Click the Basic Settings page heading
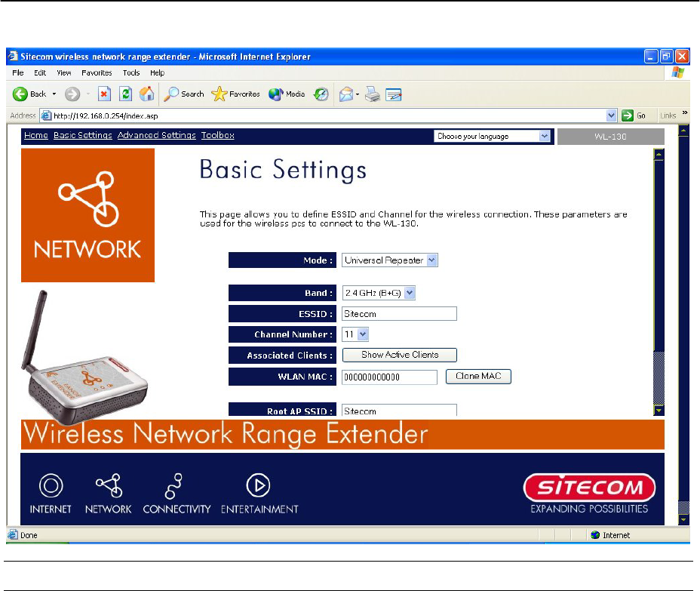The width and height of the screenshot is (700, 591). pyautogui.click(x=283, y=170)
